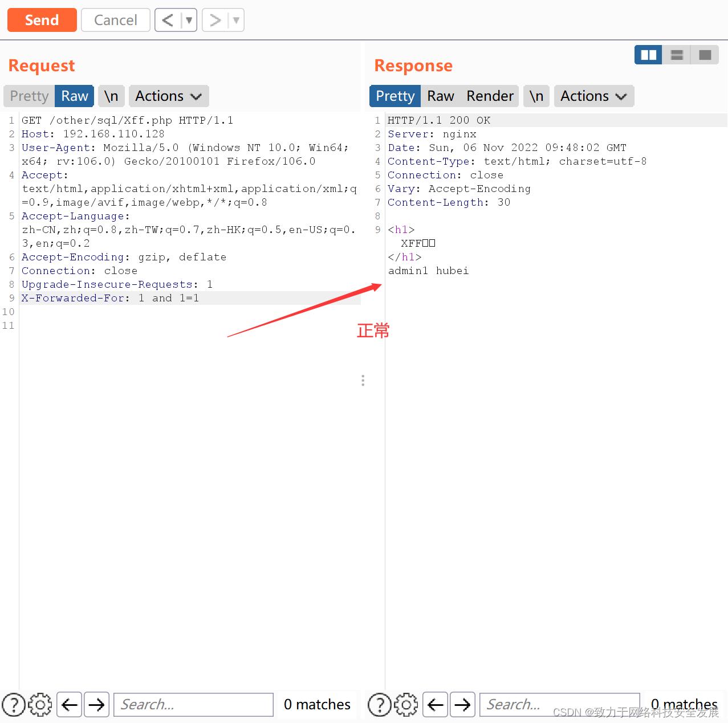
Task: Click the Content-Type response header line
Action: (x=517, y=161)
